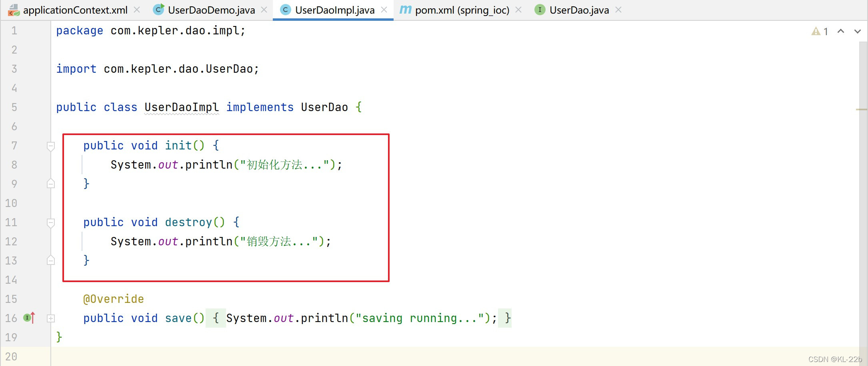Click the destroy method name on line 11
Viewport: 868px width, 366px height.
pos(188,222)
